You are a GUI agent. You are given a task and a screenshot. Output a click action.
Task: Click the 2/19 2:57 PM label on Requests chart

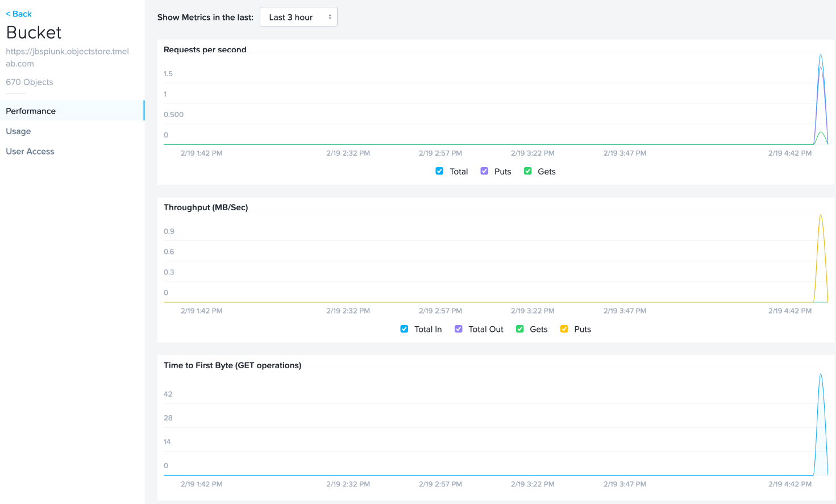coord(440,153)
